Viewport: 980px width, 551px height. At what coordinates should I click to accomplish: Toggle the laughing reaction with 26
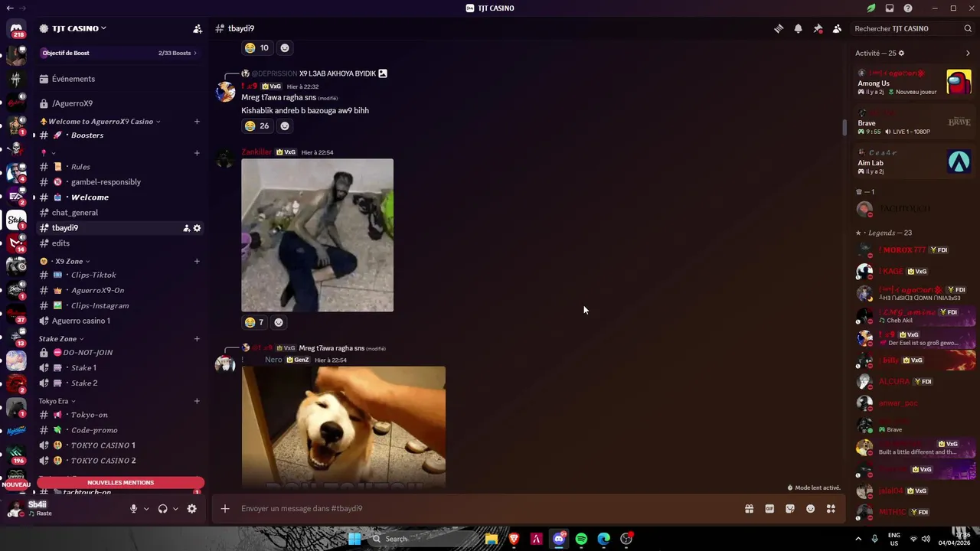(x=257, y=126)
